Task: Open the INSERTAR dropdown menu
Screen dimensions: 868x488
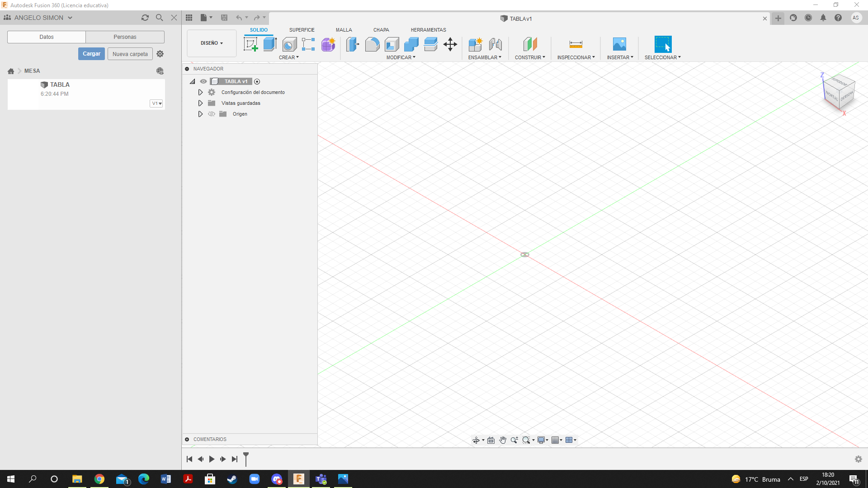Action: [620, 57]
